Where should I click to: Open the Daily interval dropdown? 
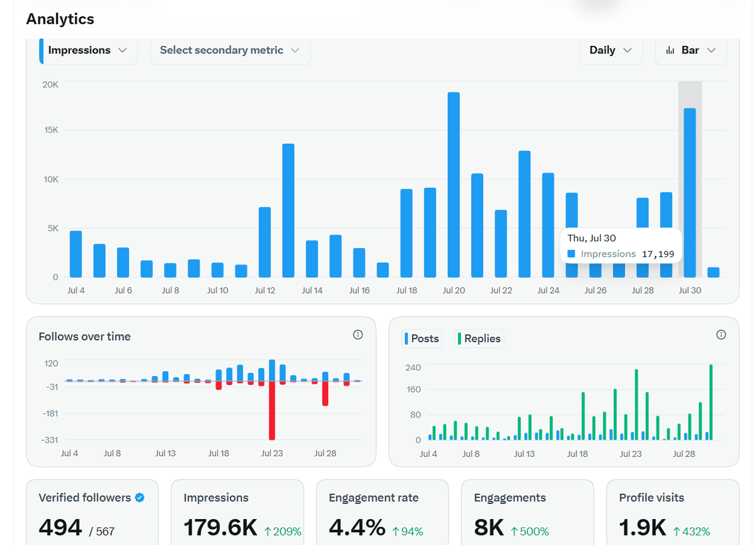point(611,50)
